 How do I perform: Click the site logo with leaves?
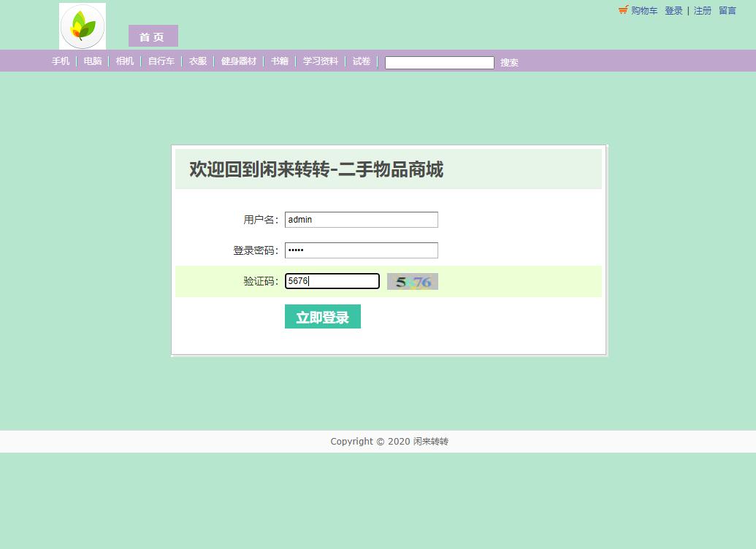[82, 26]
